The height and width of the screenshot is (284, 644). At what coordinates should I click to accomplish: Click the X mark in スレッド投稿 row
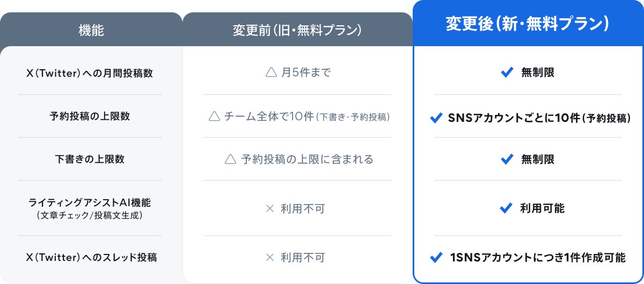point(270,258)
